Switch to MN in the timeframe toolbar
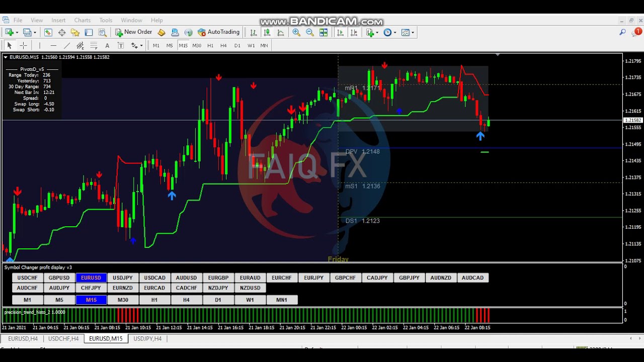The height and width of the screenshot is (362, 644). 264,45
